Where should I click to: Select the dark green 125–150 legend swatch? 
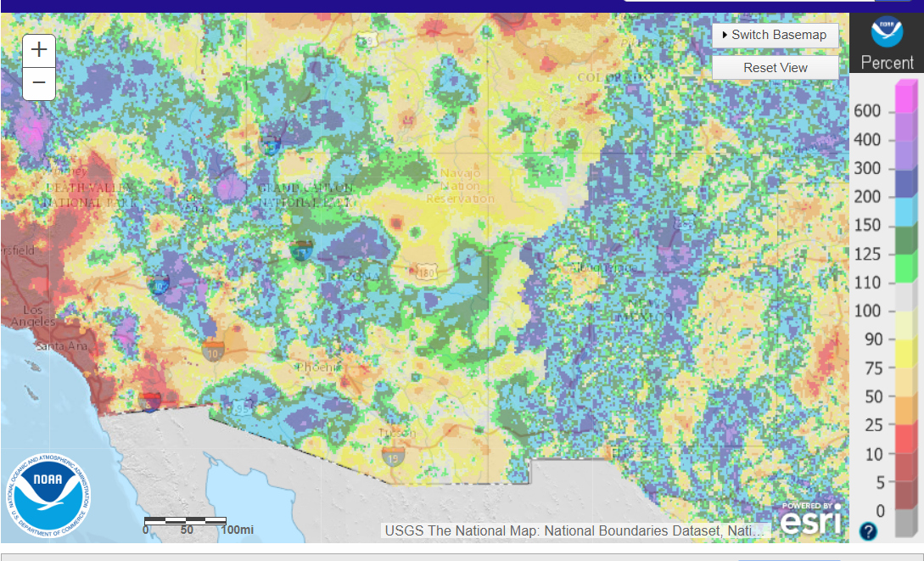pos(905,240)
